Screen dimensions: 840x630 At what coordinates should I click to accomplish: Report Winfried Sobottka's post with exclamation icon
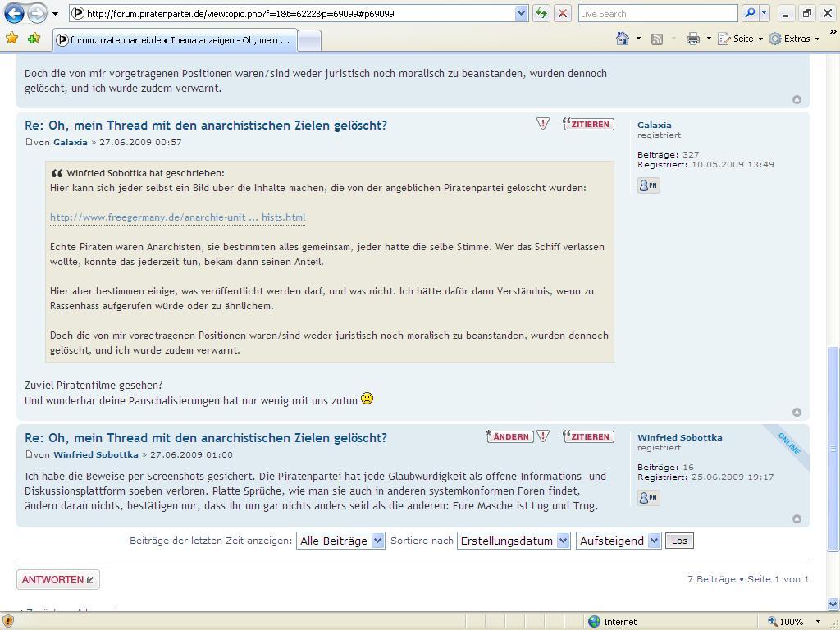coord(543,436)
